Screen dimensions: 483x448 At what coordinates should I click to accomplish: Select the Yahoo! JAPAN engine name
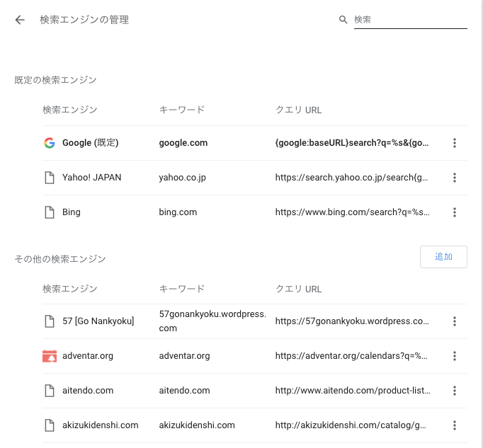tap(92, 178)
